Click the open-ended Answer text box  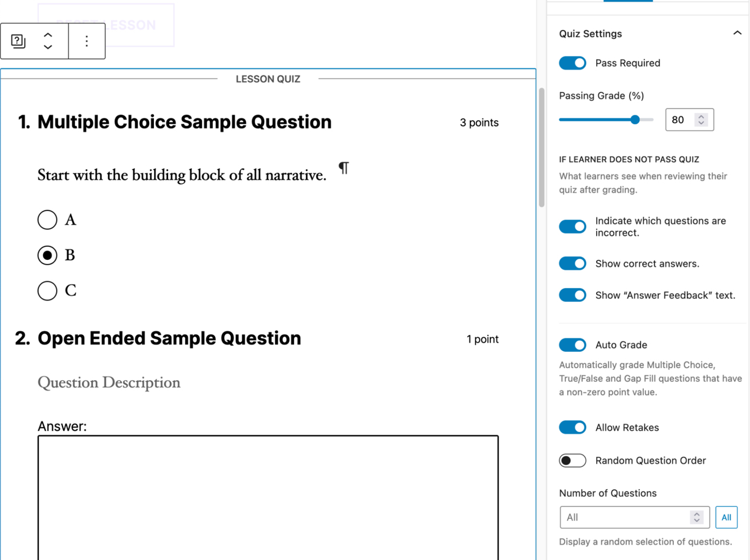pos(268,498)
